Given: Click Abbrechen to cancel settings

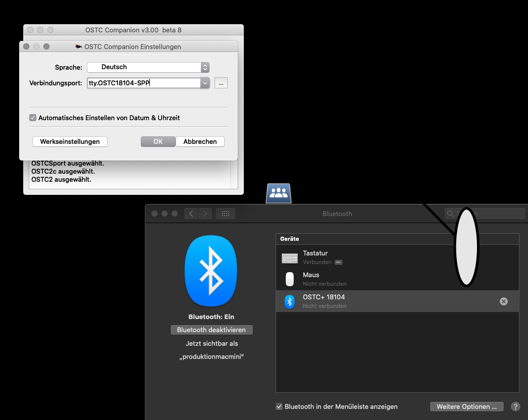Looking at the screenshot, I should (200, 142).
